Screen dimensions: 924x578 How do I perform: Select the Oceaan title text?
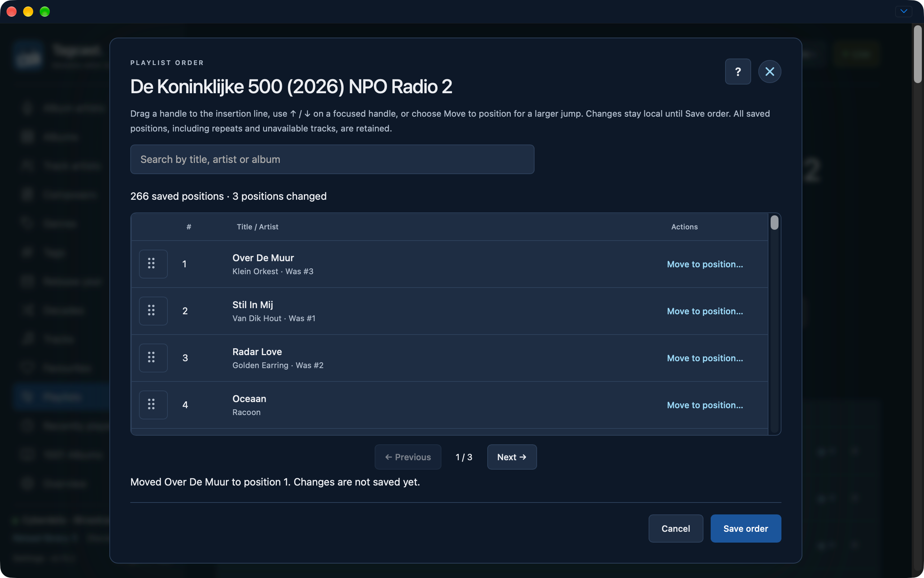coord(249,399)
